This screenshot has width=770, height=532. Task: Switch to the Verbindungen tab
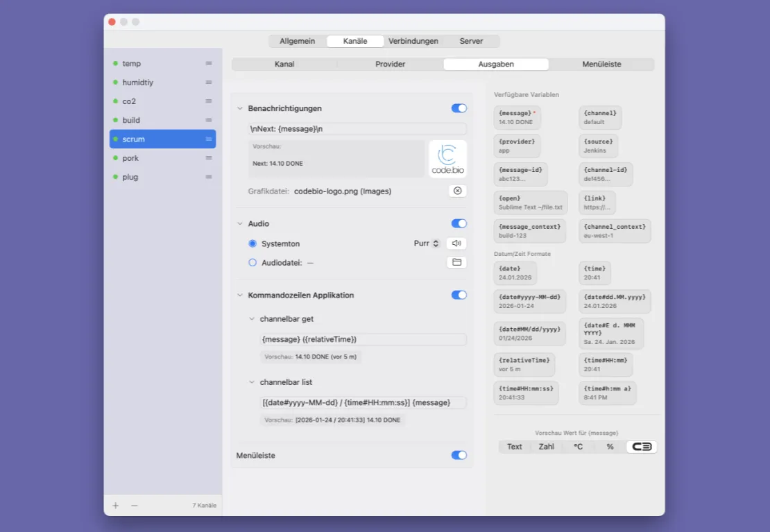click(x=413, y=41)
